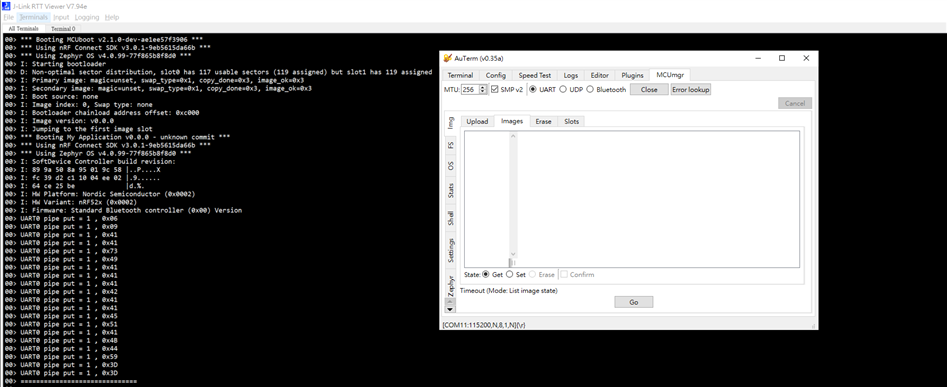
Task: Click the image list vertical scrollbar
Action: pyautogui.click(x=513, y=195)
